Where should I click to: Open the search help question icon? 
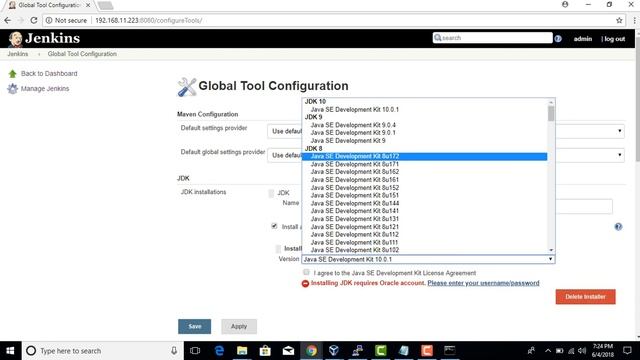[558, 39]
